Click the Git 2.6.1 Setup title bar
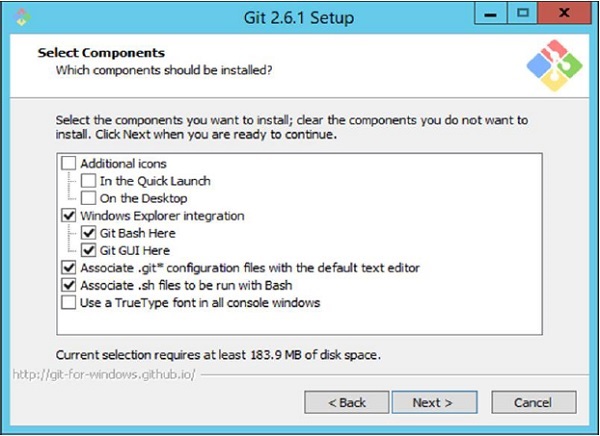 tap(300, 17)
